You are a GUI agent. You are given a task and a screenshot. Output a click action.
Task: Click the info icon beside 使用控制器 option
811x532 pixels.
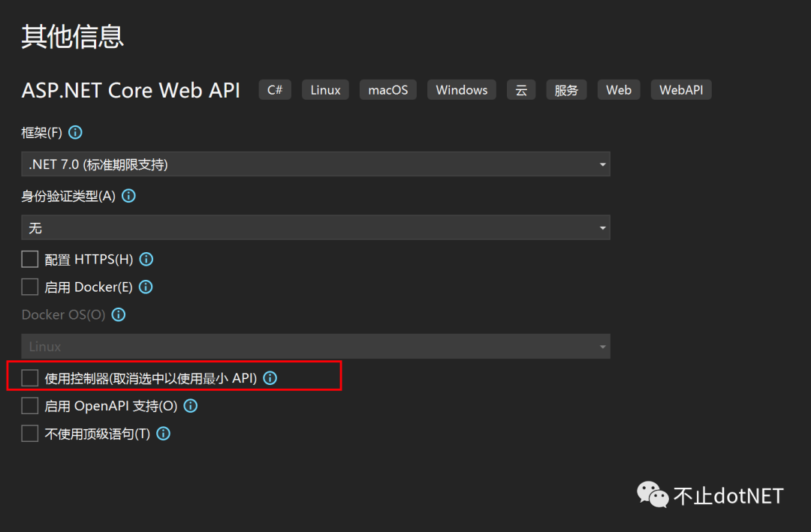coord(270,378)
